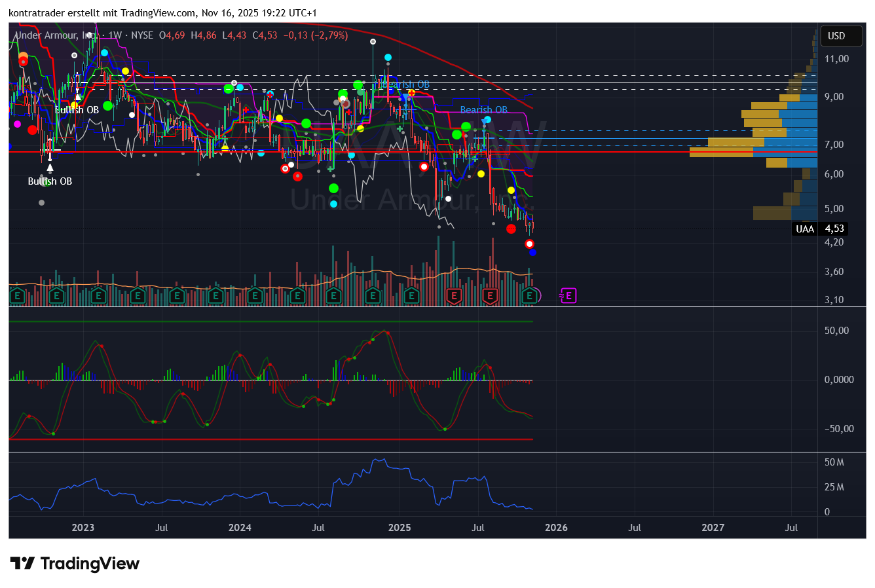Screen dimensions: 875x588
Task: Click the white arrow above lower Bullish OB
Action: [x=50, y=168]
